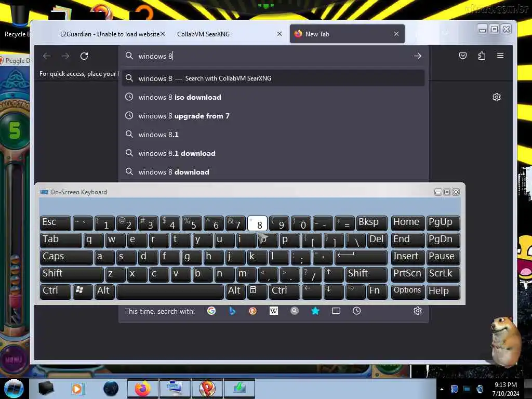Search this time with Bing
The height and width of the screenshot is (399, 532).
click(232, 311)
